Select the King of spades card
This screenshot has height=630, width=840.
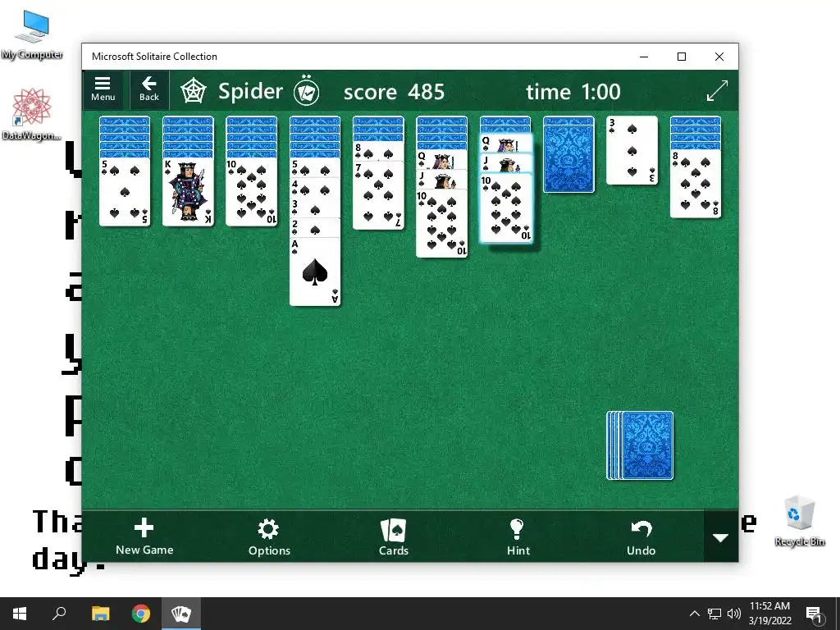pyautogui.click(x=188, y=192)
